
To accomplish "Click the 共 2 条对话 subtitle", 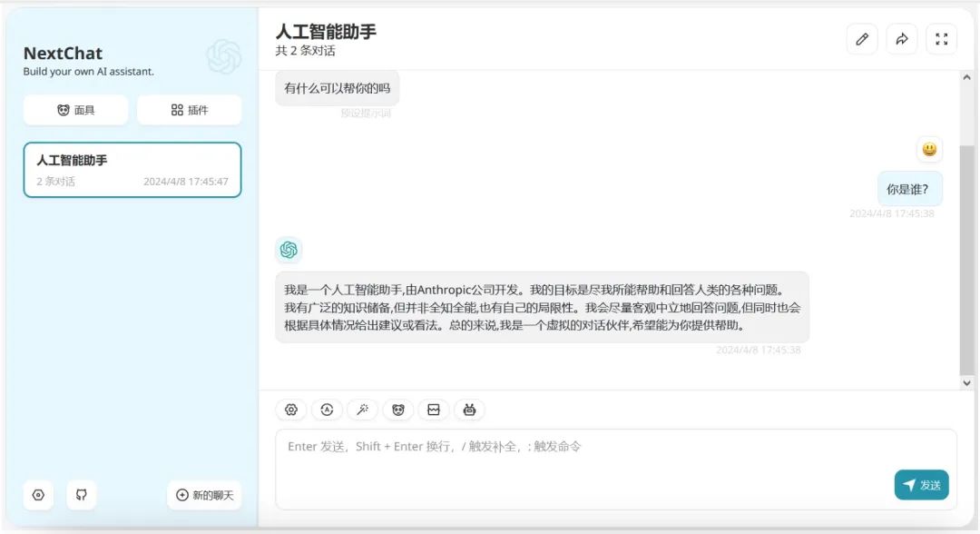I will (306, 51).
